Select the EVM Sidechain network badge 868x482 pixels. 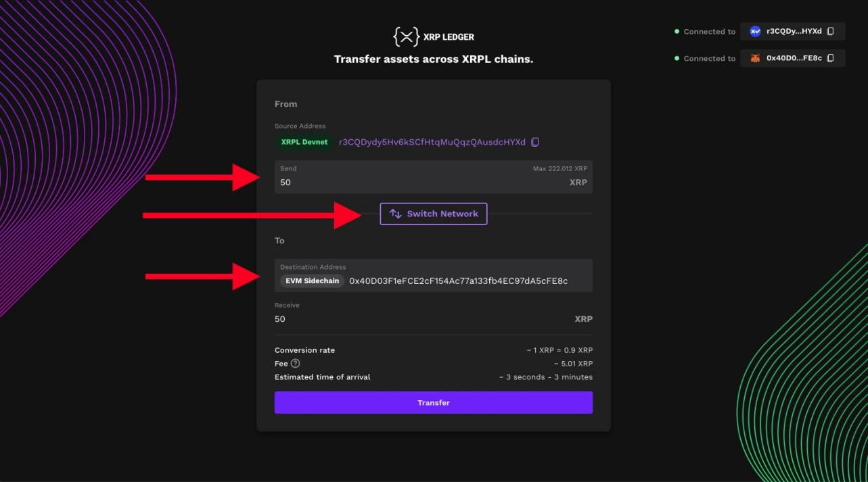click(x=312, y=281)
